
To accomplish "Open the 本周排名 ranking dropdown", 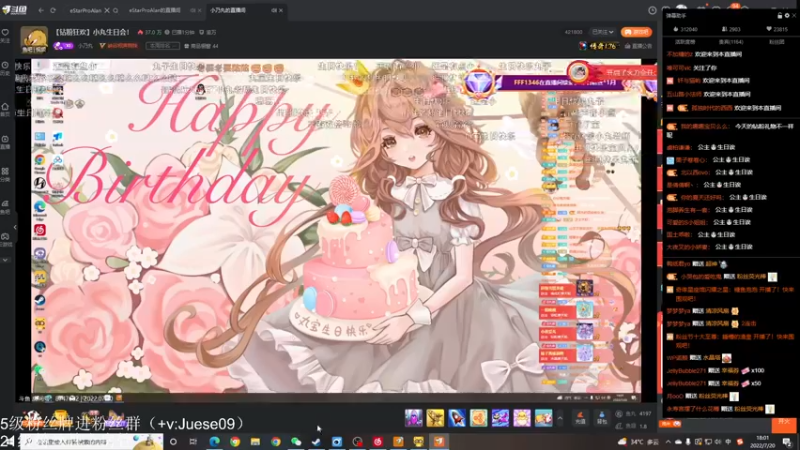I will pyautogui.click(x=162, y=46).
